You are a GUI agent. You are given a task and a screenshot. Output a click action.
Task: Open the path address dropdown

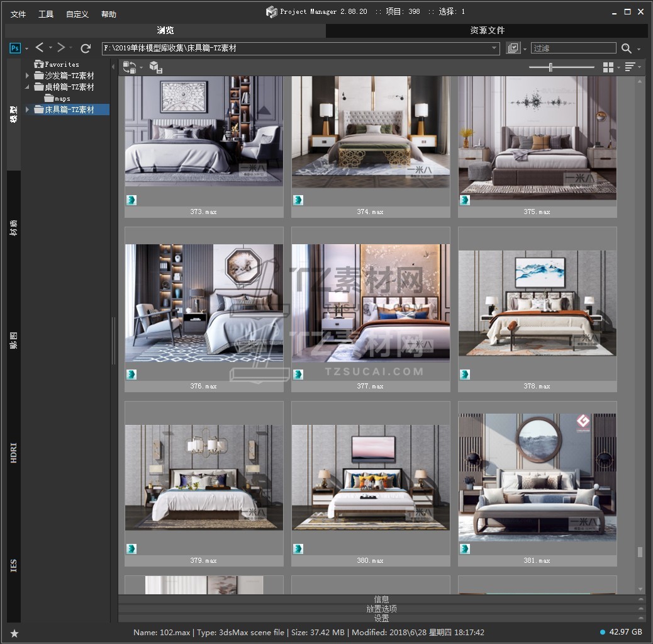494,48
